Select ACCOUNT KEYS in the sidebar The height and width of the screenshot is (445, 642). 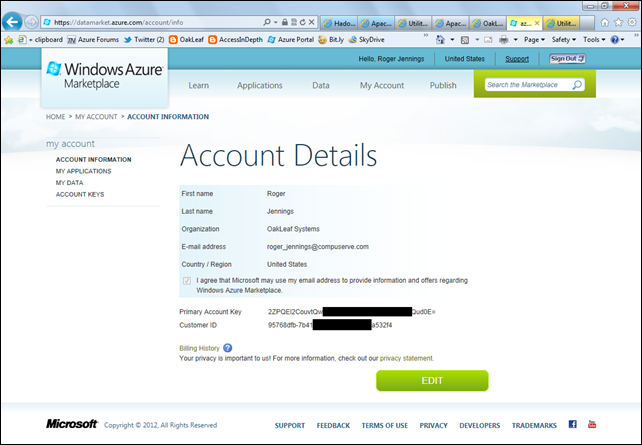[80, 194]
